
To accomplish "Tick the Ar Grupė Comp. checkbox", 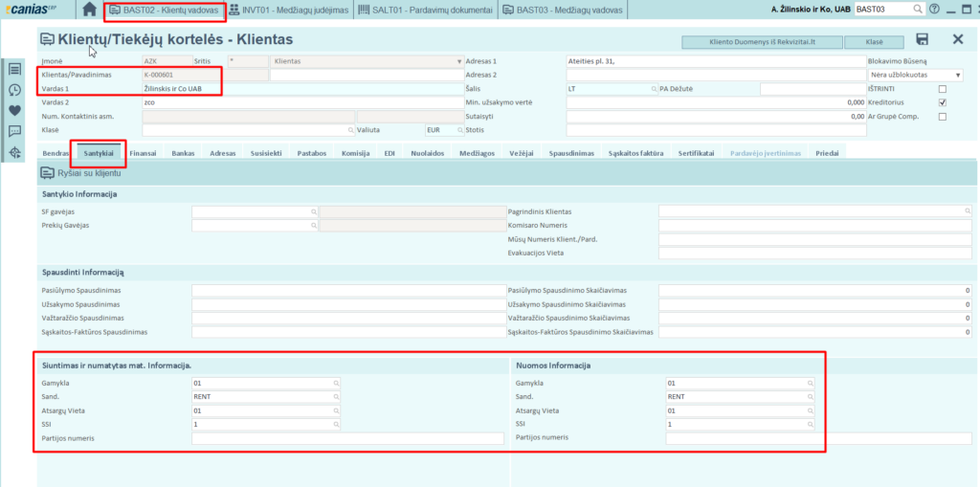I will [943, 117].
